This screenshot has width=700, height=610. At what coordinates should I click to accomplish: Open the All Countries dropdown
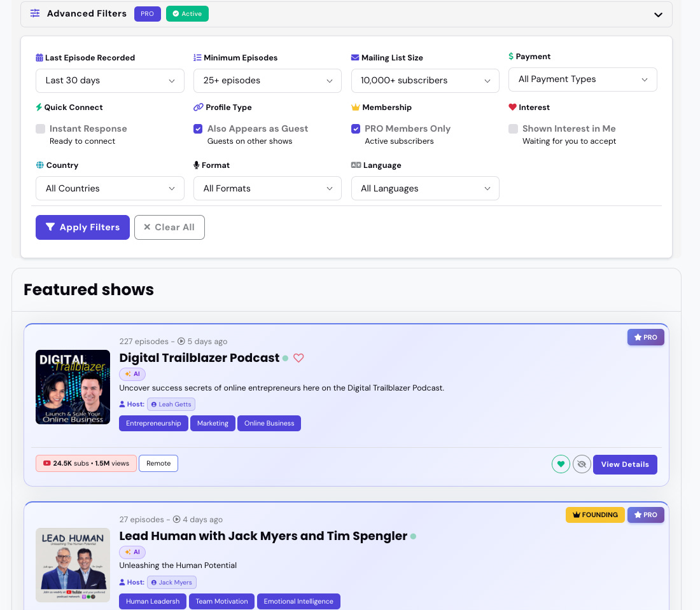(110, 188)
